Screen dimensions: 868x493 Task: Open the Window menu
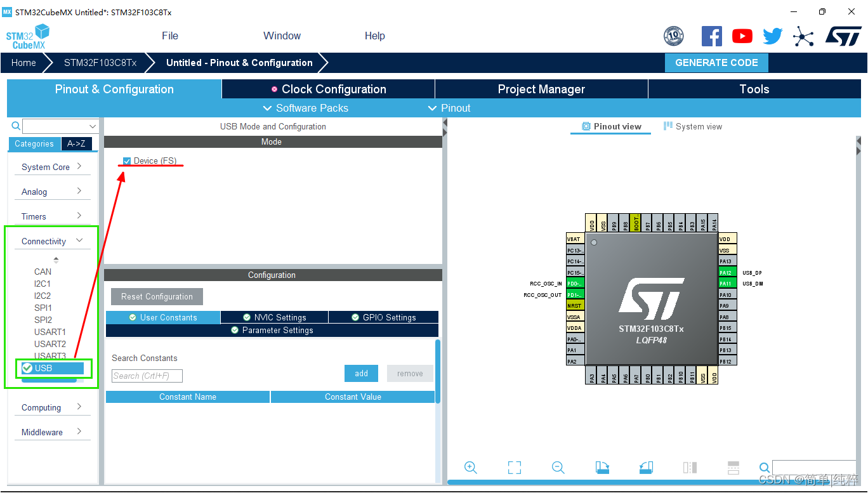282,36
